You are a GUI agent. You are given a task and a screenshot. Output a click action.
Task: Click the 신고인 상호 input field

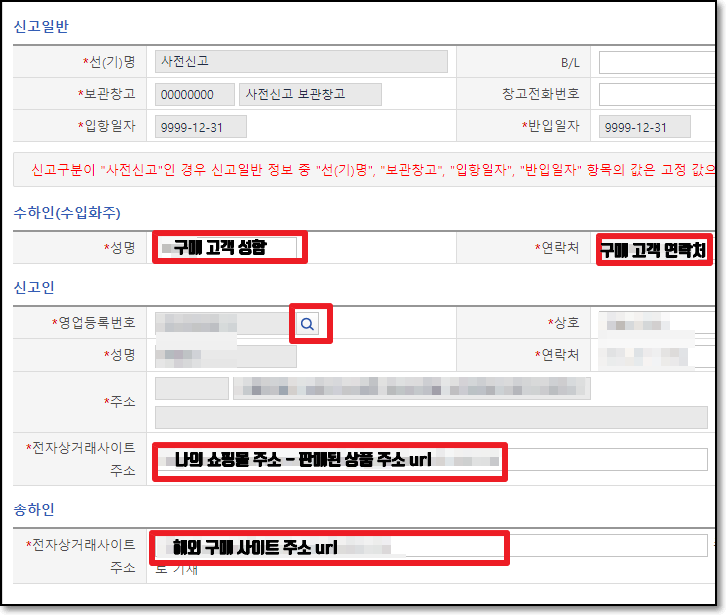pos(657,322)
